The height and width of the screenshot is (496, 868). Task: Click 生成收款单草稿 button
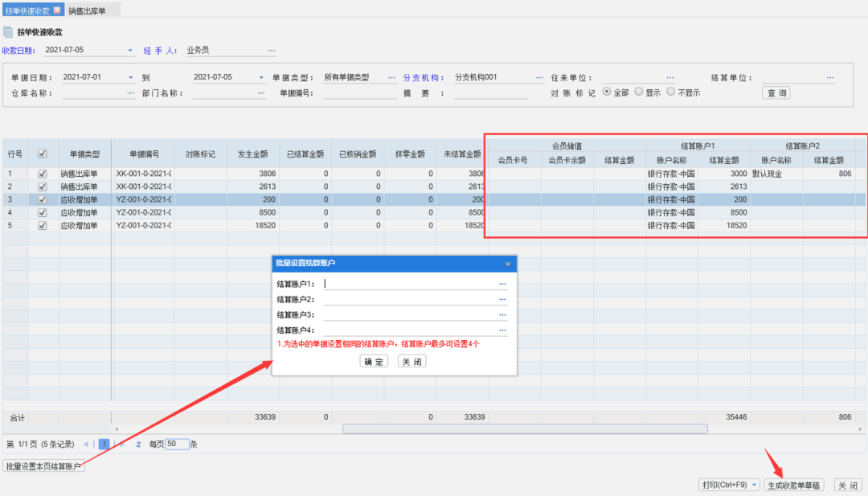tap(793, 485)
